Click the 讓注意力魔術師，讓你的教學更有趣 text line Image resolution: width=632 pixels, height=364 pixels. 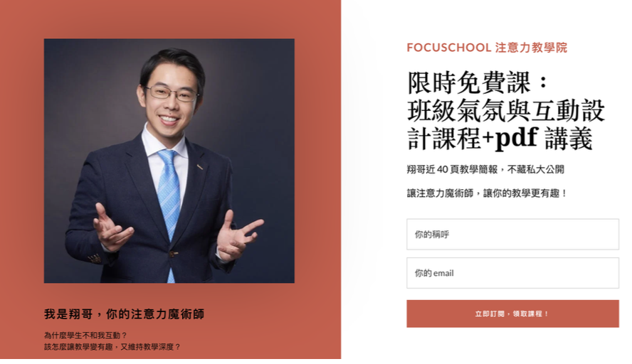click(x=487, y=193)
